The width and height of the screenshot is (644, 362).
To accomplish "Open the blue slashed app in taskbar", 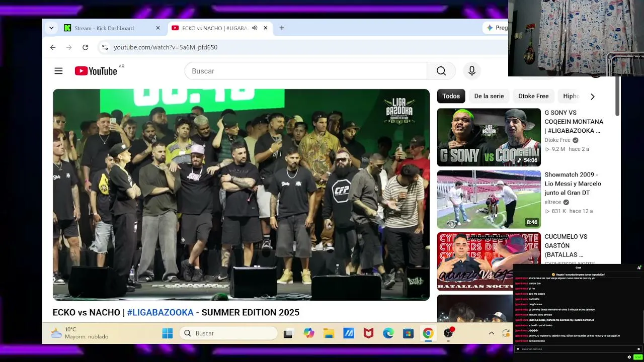I will tap(349, 333).
